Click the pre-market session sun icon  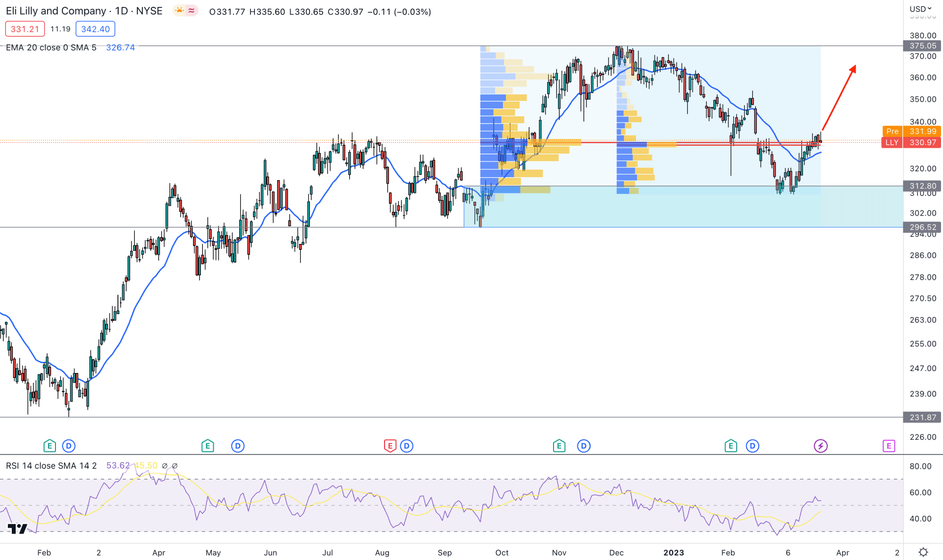(180, 11)
